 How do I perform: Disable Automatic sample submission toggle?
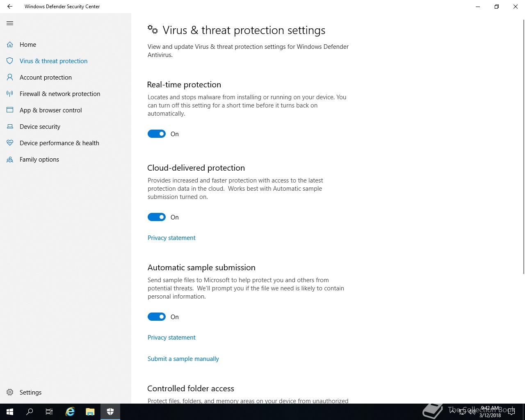pyautogui.click(x=157, y=317)
